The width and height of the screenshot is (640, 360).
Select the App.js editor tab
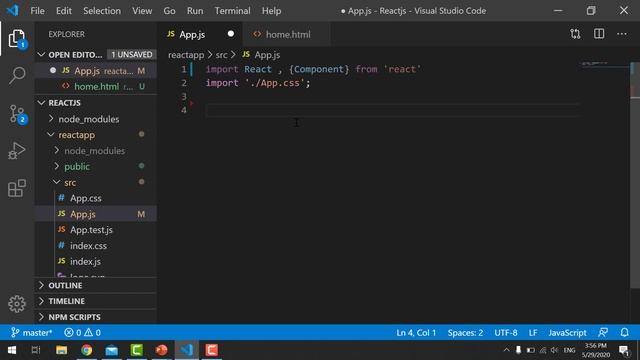pos(200,34)
